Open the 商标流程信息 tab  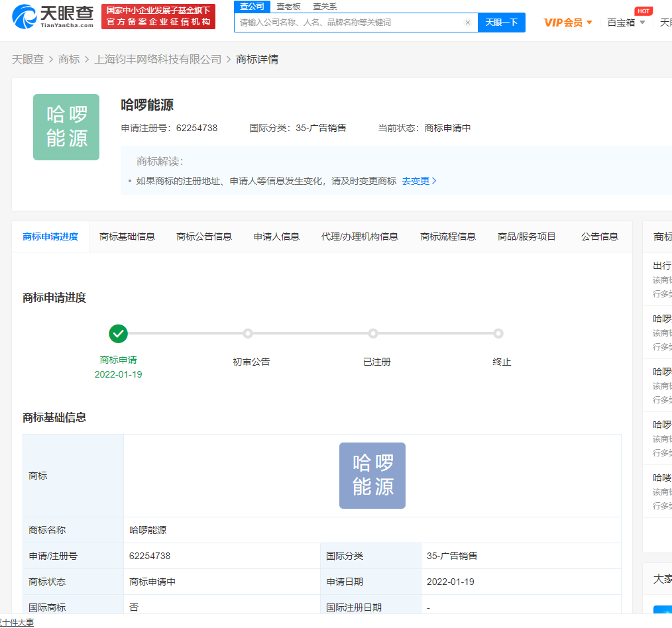[x=448, y=236]
